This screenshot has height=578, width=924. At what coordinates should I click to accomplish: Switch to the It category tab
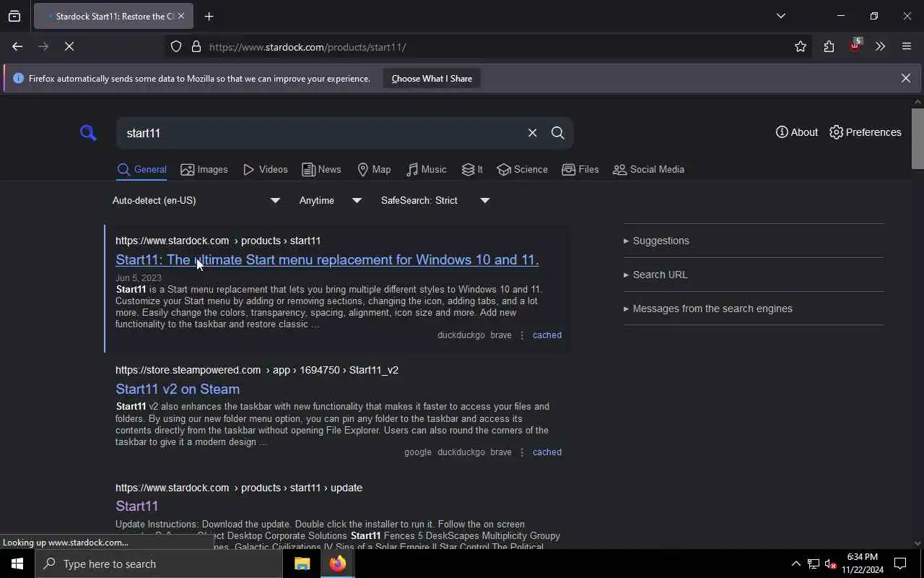[472, 170]
